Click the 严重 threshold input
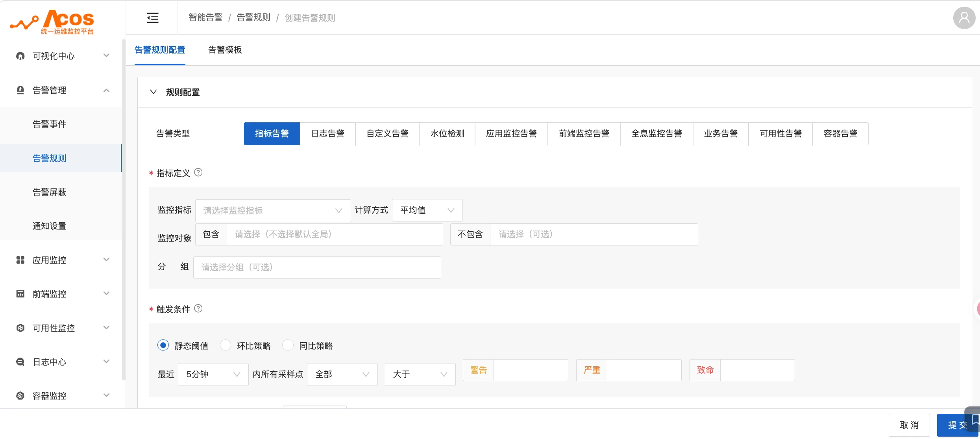The width and height of the screenshot is (980, 439). tap(644, 370)
